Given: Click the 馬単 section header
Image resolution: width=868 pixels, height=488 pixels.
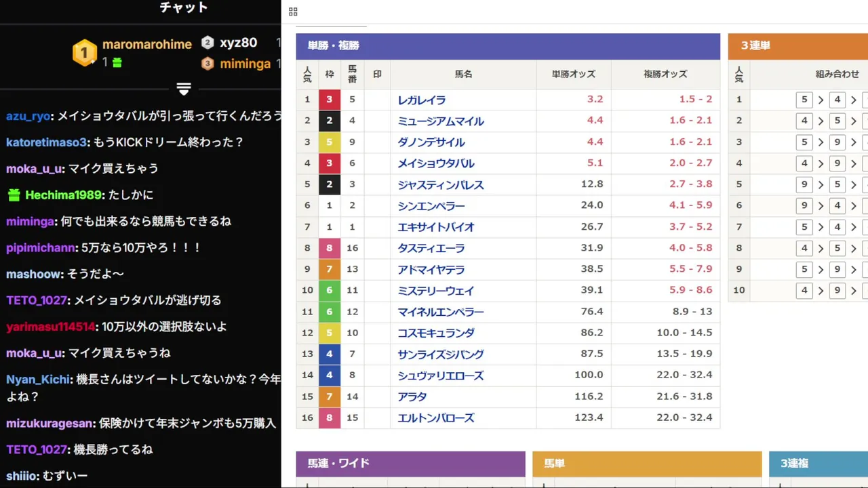Looking at the screenshot, I should coord(647,464).
